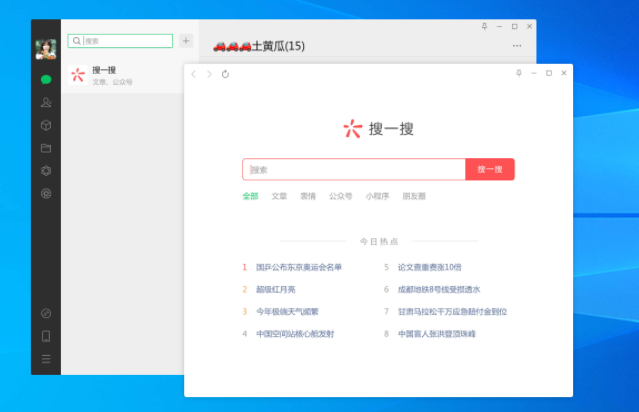
Task: Go back using the left arrow icon
Action: 194,74
